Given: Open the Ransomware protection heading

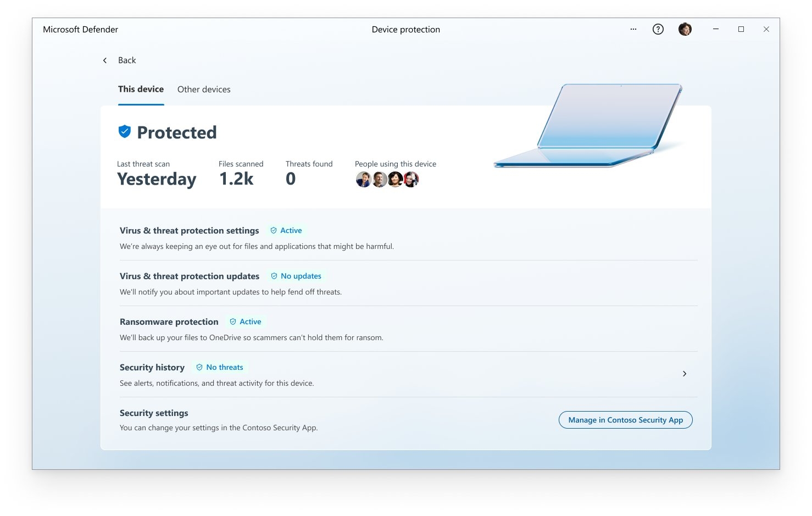Looking at the screenshot, I should tap(169, 322).
